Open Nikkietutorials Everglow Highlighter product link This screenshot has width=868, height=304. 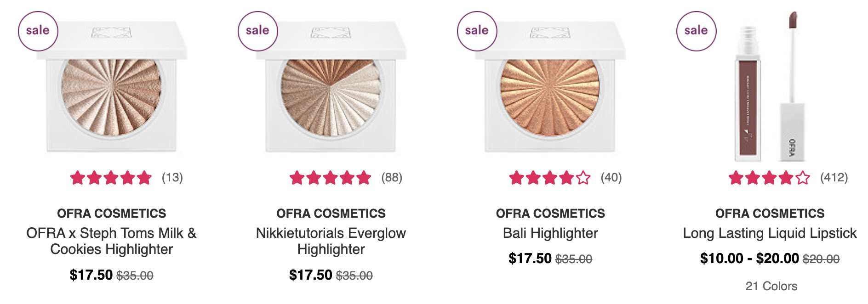[x=331, y=241]
